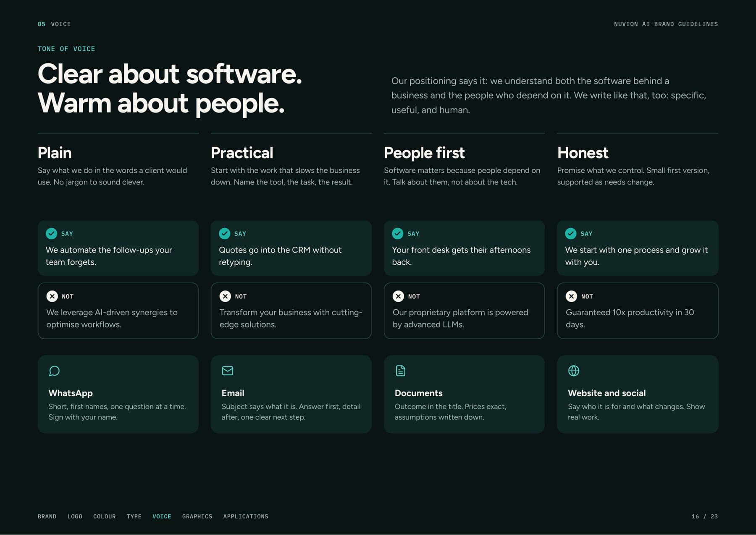Click the checkmark icon in the People first SAY card
The width and height of the screenshot is (756, 535).
398,233
